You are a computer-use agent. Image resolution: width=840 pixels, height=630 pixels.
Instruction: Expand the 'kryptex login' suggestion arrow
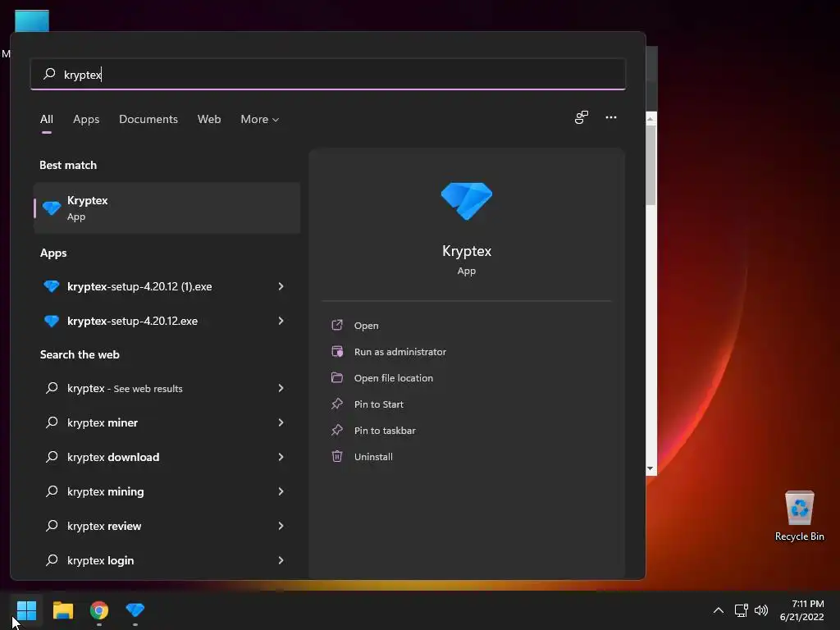click(281, 559)
